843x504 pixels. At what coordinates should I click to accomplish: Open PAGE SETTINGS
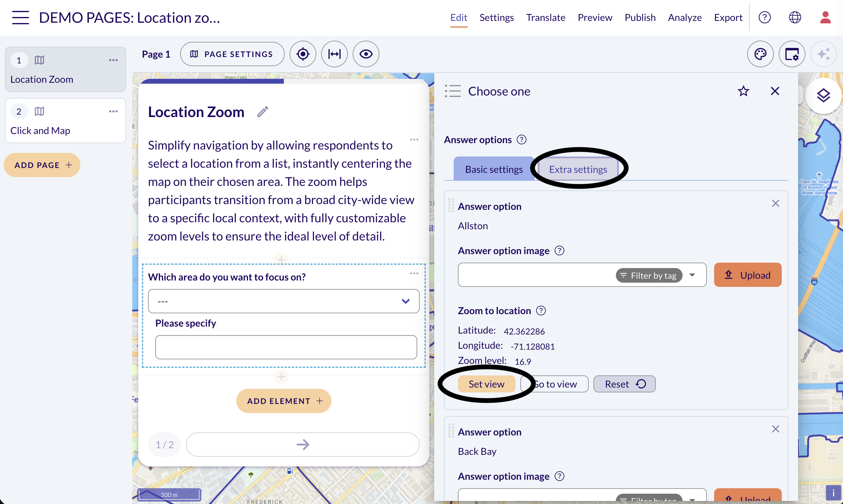pos(232,54)
